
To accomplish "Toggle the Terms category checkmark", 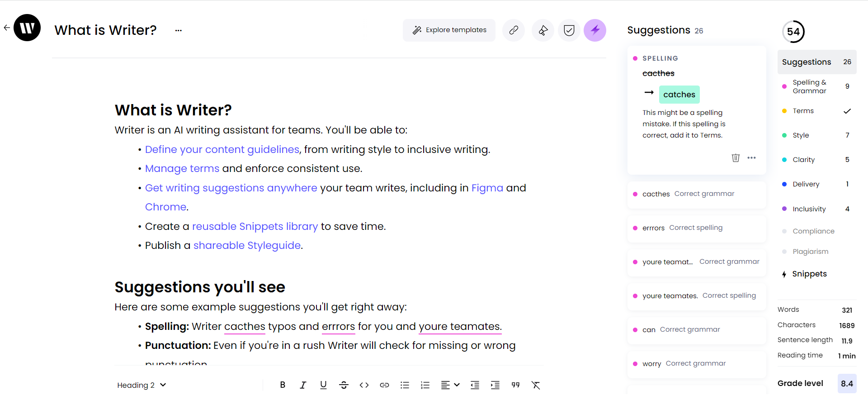I will [x=847, y=111].
